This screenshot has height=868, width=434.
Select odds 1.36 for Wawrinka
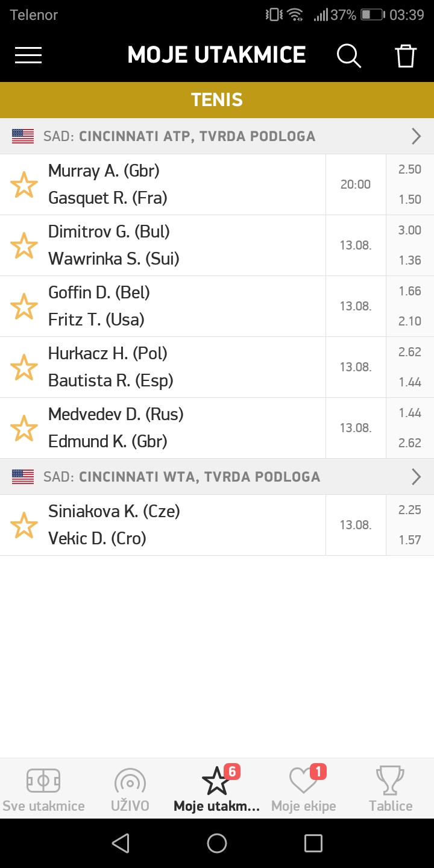point(410,260)
